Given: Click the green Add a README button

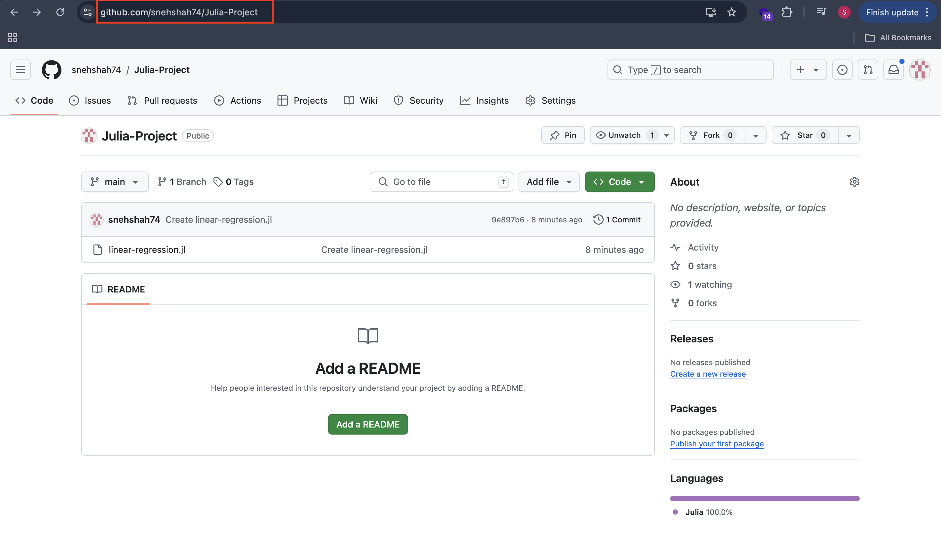Looking at the screenshot, I should (368, 424).
